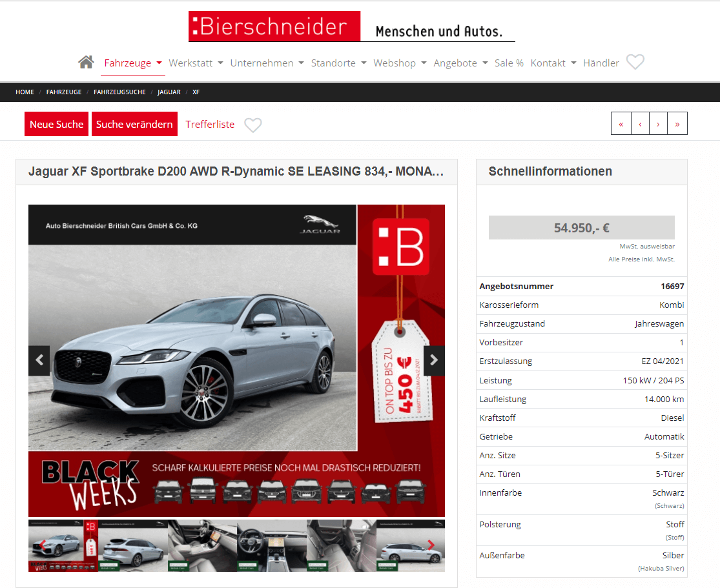720x588 pixels.
Task: Click the Getriebe value Automatik
Action: pos(664,437)
